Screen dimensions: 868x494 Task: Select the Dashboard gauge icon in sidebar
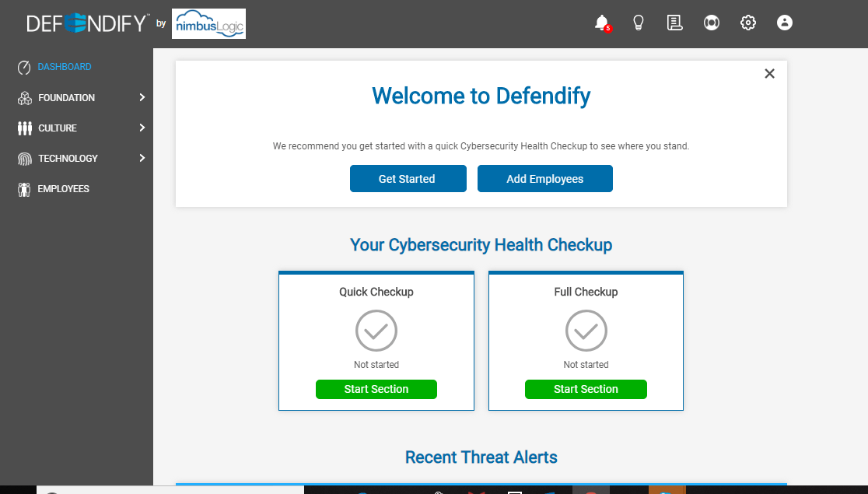tap(23, 67)
